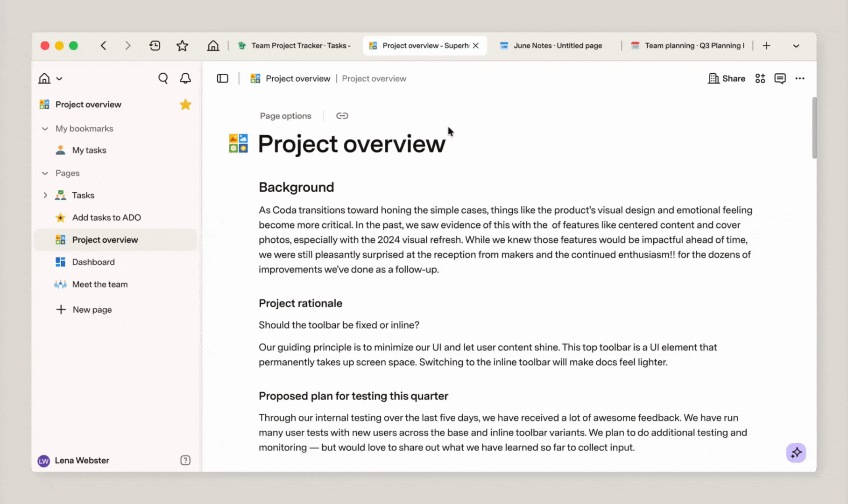The image size is (848, 504).
Task: Open notifications bell icon
Action: pyautogui.click(x=185, y=78)
